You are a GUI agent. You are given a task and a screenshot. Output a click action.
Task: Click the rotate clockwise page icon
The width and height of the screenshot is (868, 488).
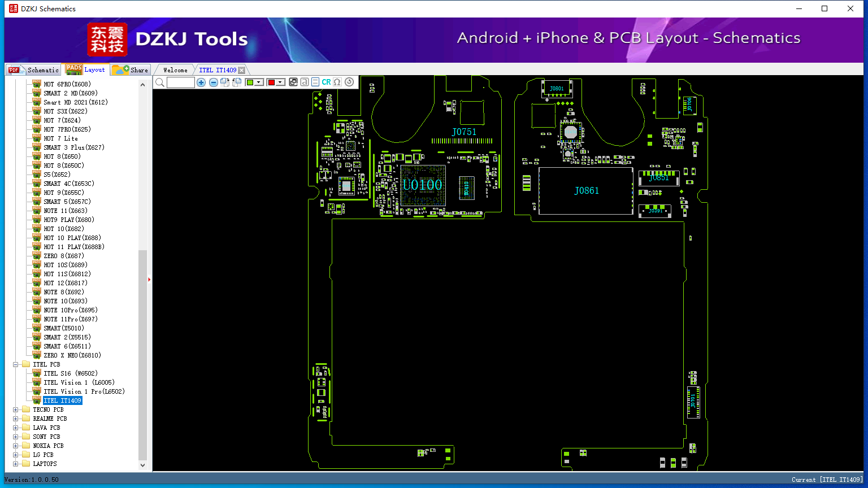pos(225,82)
